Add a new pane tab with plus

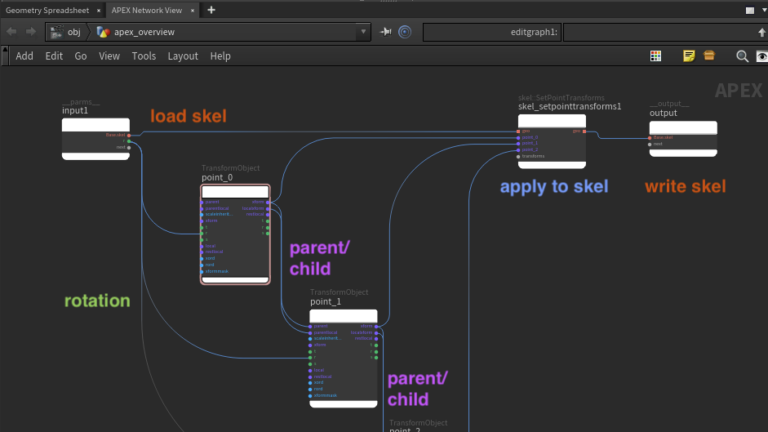211,9
